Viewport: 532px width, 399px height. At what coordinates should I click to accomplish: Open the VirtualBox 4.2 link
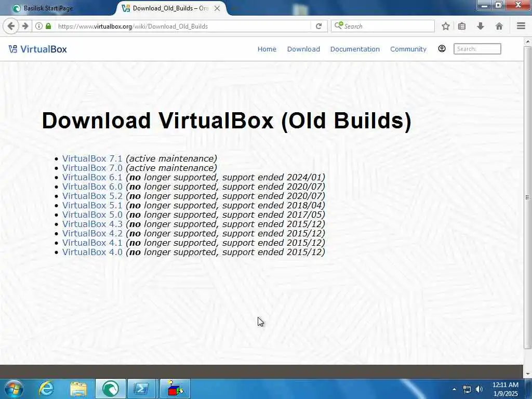click(x=92, y=233)
